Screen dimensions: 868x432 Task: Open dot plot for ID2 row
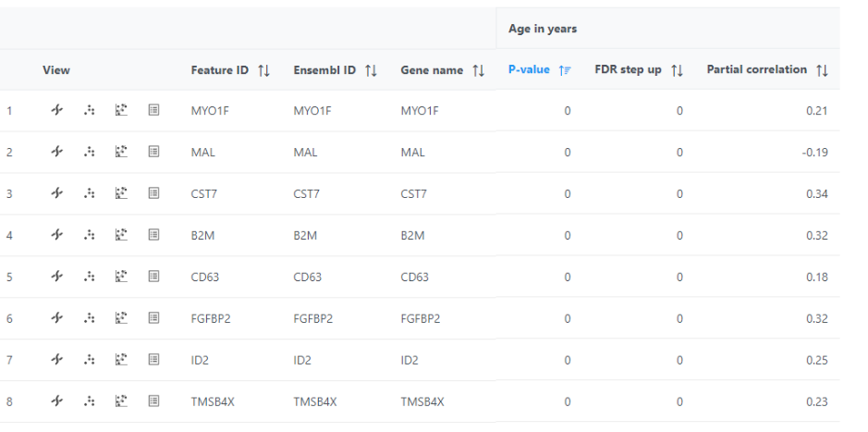[89, 360]
